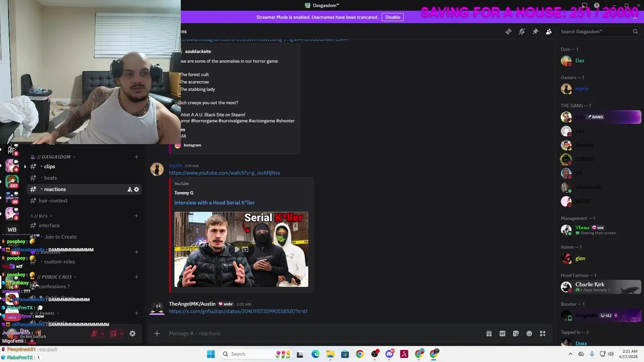This screenshot has height=362, width=644.
Task: Add a channel to PUBLIC CALLS category
Action: tap(136, 277)
